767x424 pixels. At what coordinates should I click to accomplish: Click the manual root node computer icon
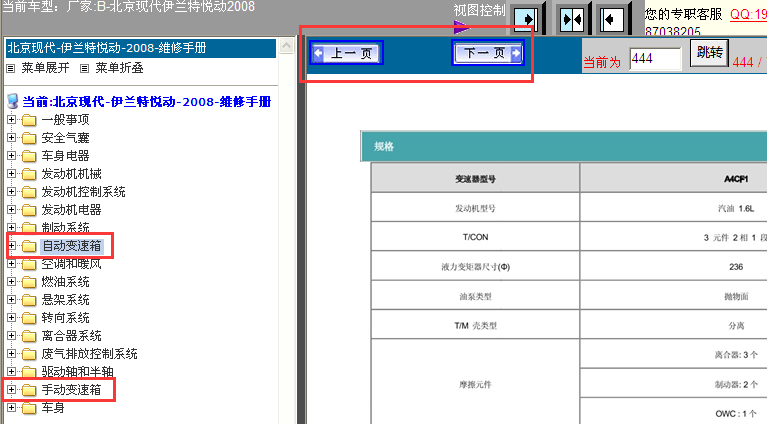13,101
